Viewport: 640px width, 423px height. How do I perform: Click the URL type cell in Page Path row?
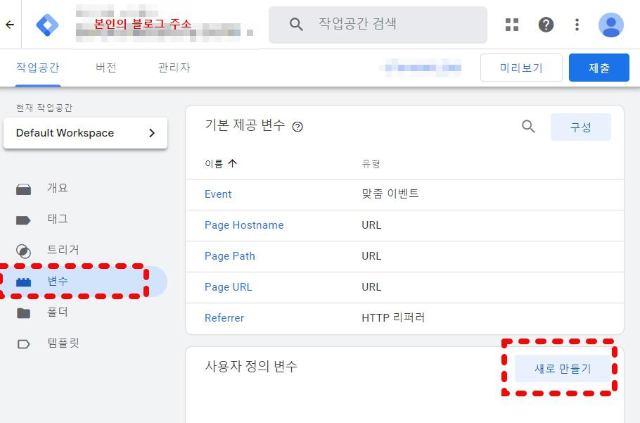click(371, 256)
